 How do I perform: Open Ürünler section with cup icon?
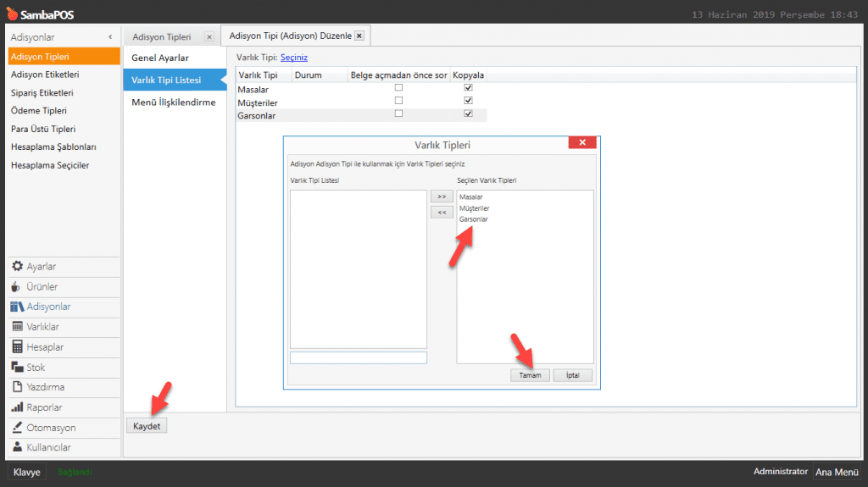coord(17,287)
